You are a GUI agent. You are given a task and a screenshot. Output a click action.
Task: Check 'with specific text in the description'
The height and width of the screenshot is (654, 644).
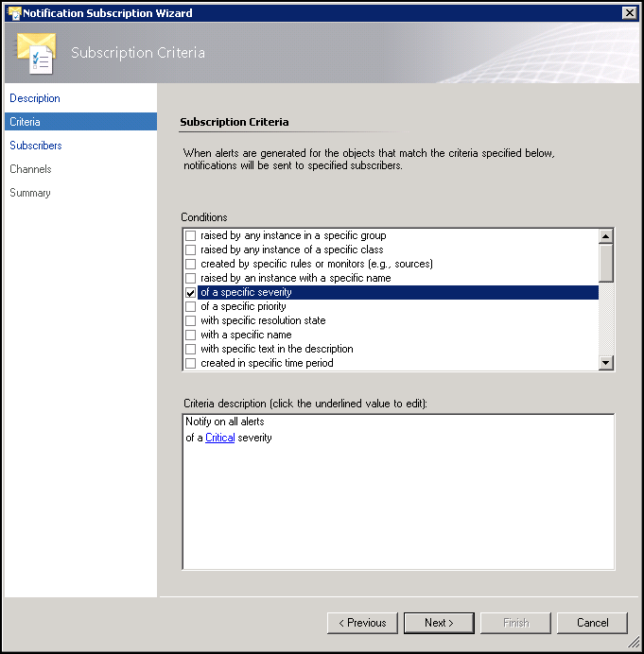191,349
